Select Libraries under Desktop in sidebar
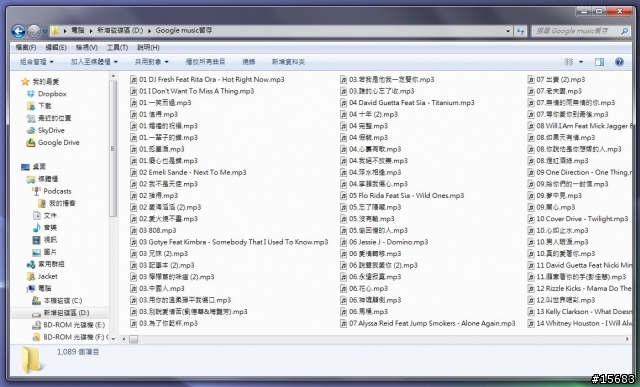Screen dimensions: 640x387 [42, 179]
